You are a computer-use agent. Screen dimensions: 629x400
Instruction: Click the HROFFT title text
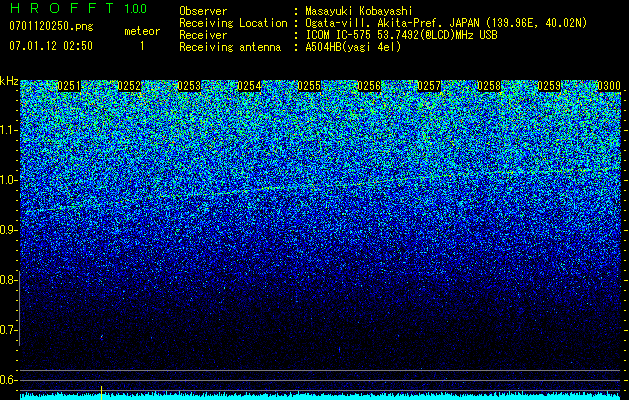[62, 8]
